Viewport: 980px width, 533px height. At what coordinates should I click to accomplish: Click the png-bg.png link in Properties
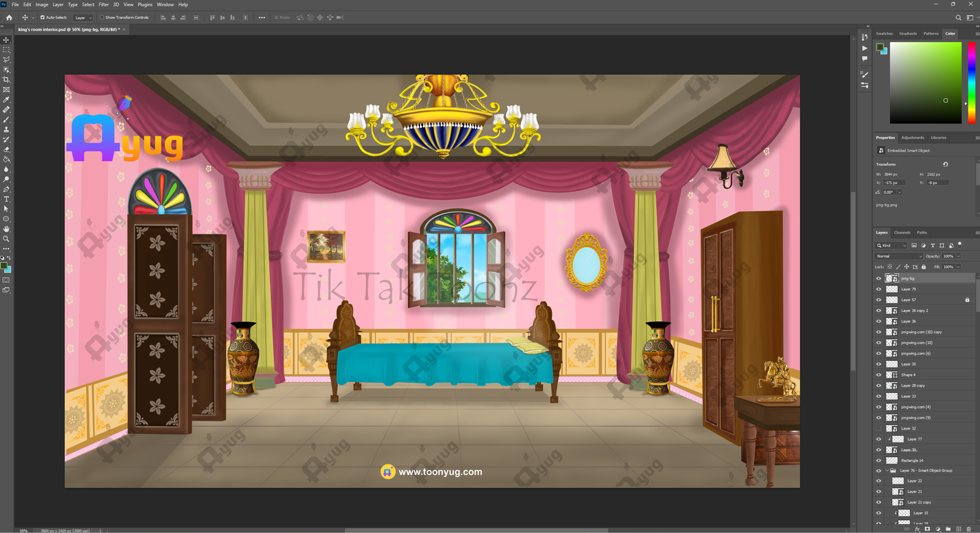(886, 205)
